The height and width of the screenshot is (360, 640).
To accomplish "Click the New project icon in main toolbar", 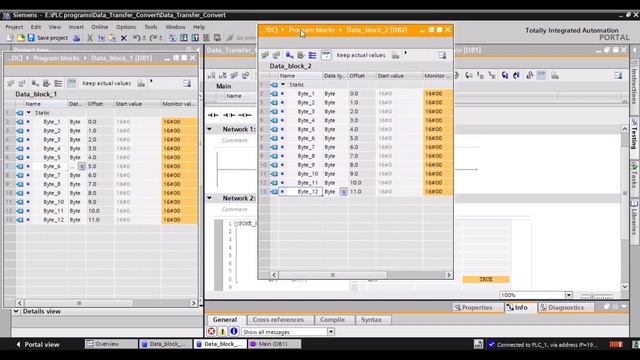I will [10, 38].
